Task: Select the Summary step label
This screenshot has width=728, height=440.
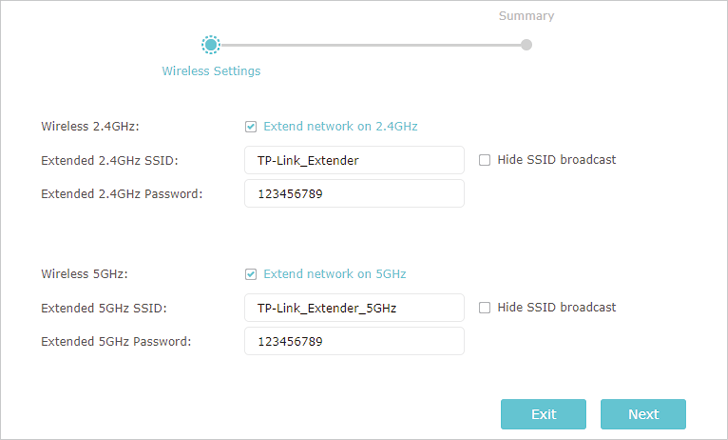Action: coord(526,16)
